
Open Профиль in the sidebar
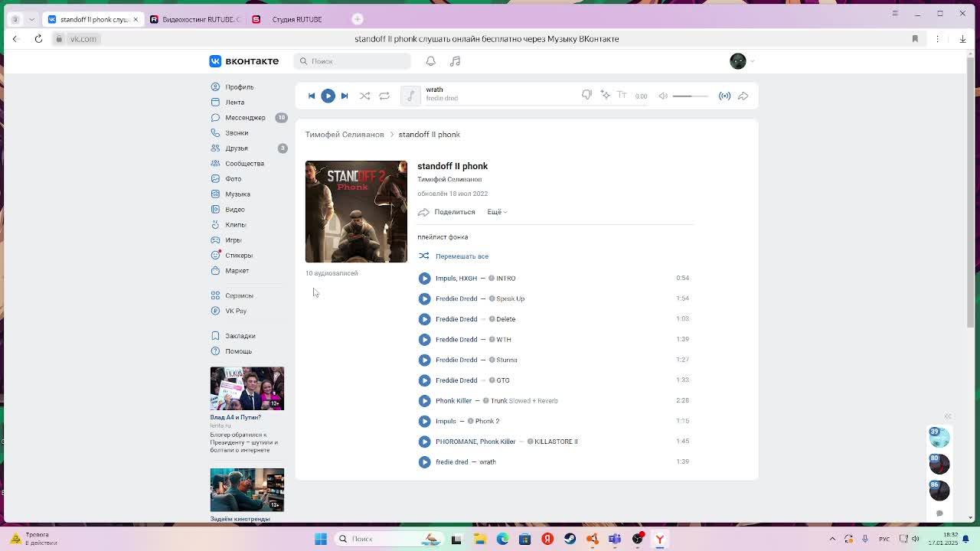[x=239, y=87]
